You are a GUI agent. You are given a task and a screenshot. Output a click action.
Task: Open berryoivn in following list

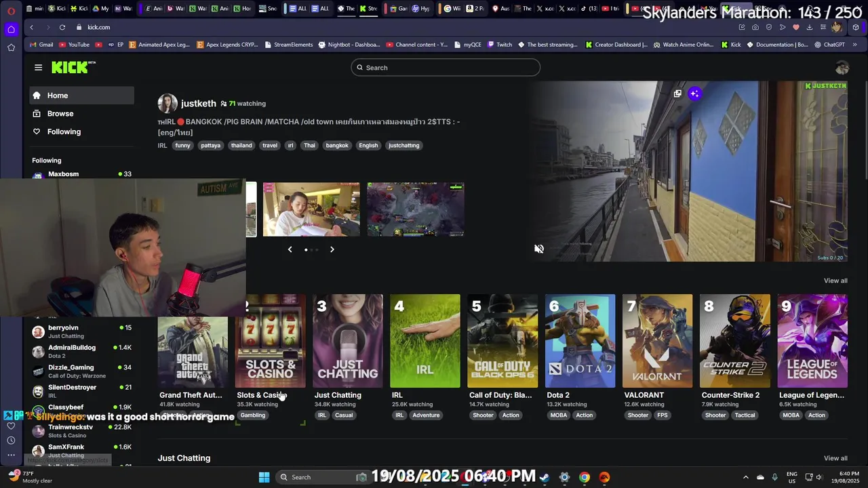[81, 331]
